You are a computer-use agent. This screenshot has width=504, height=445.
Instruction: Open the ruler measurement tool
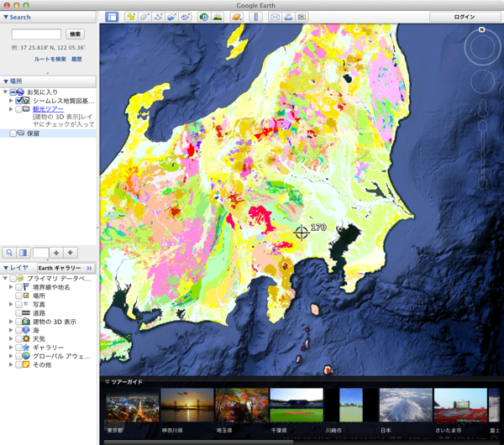click(256, 17)
